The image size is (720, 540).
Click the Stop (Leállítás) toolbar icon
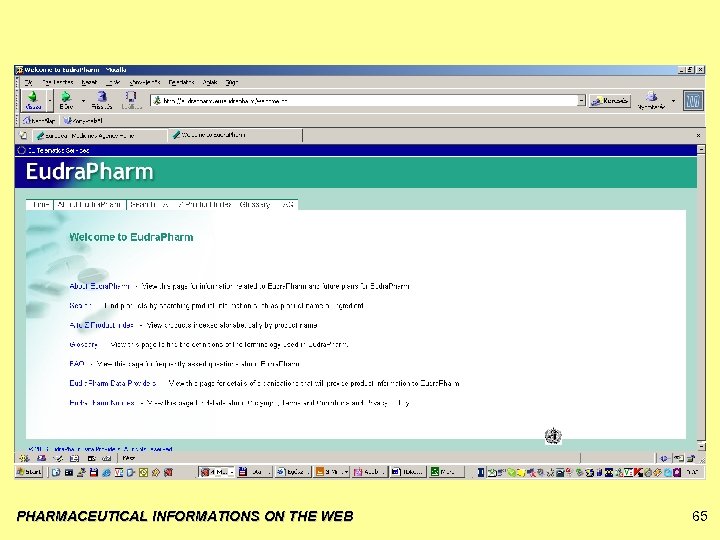point(131,96)
